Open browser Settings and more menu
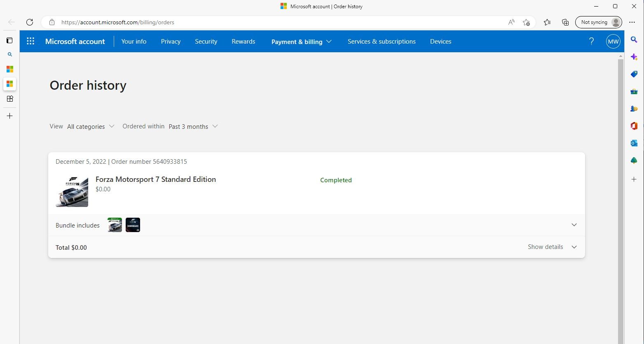This screenshot has width=644, height=344. [632, 22]
